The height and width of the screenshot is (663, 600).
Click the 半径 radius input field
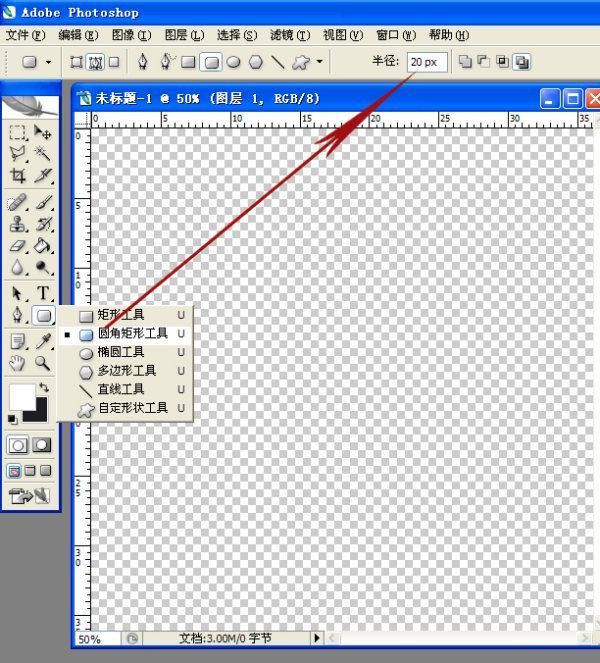point(427,62)
